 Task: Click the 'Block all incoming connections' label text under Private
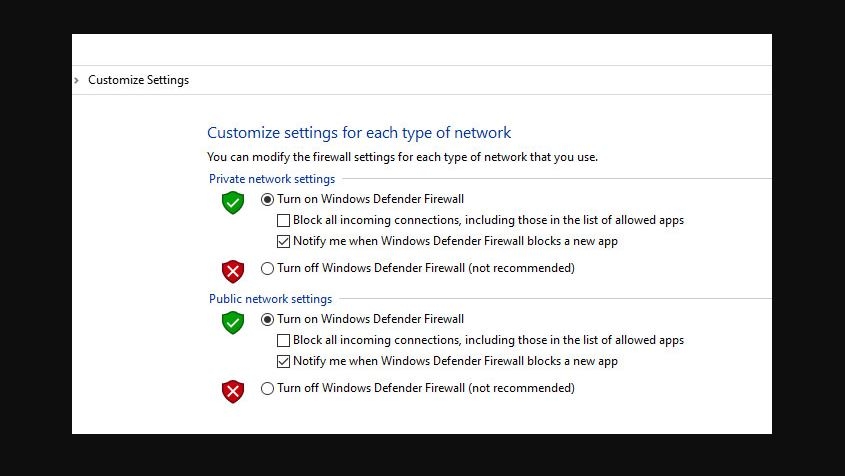tap(488, 220)
